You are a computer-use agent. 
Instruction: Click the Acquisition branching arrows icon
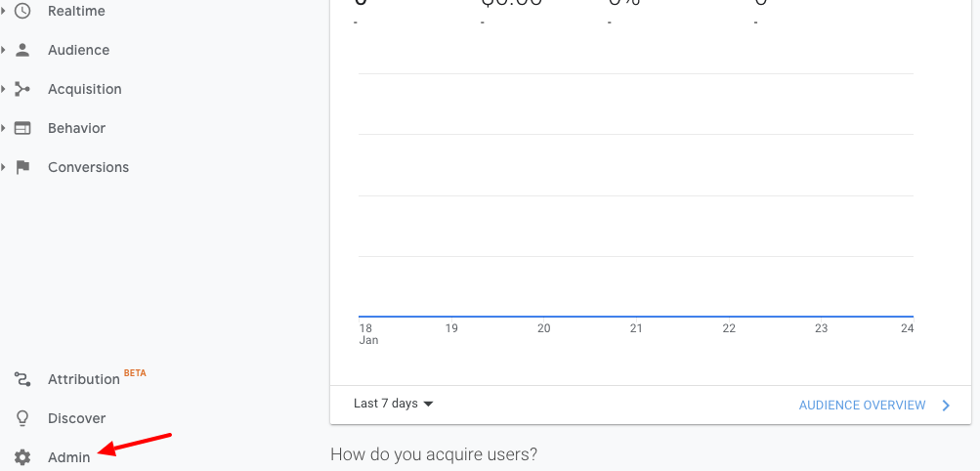[x=22, y=89]
